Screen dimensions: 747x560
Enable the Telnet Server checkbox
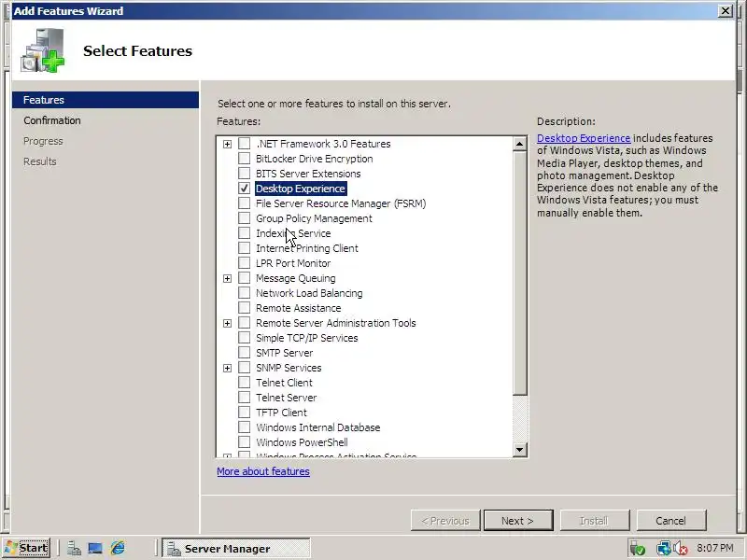[x=244, y=398]
